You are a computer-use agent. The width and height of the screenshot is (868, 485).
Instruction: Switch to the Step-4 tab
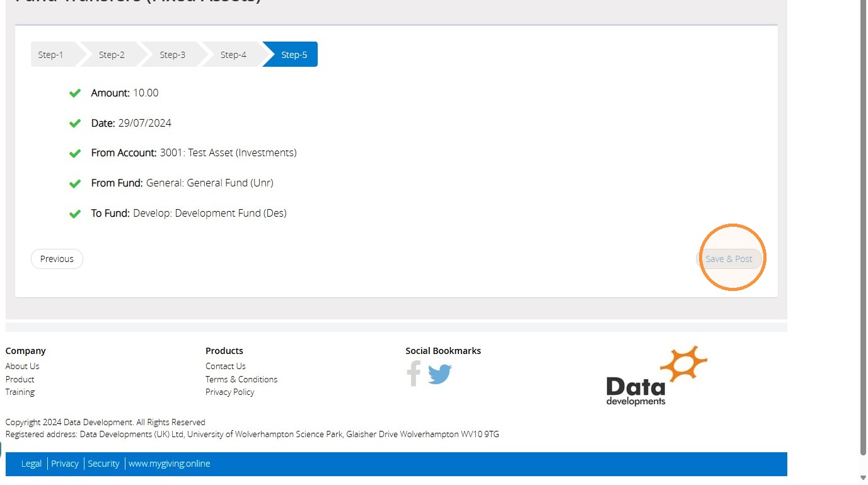(233, 55)
